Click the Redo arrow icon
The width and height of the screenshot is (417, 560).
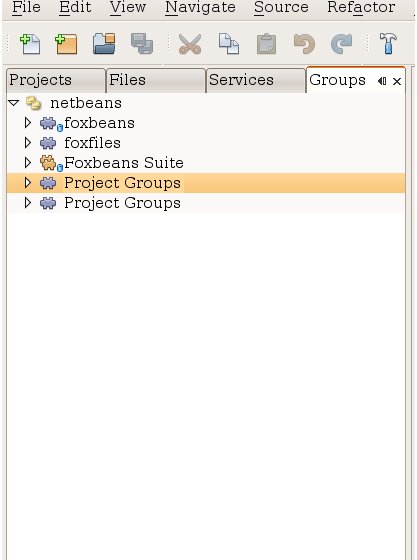(342, 44)
